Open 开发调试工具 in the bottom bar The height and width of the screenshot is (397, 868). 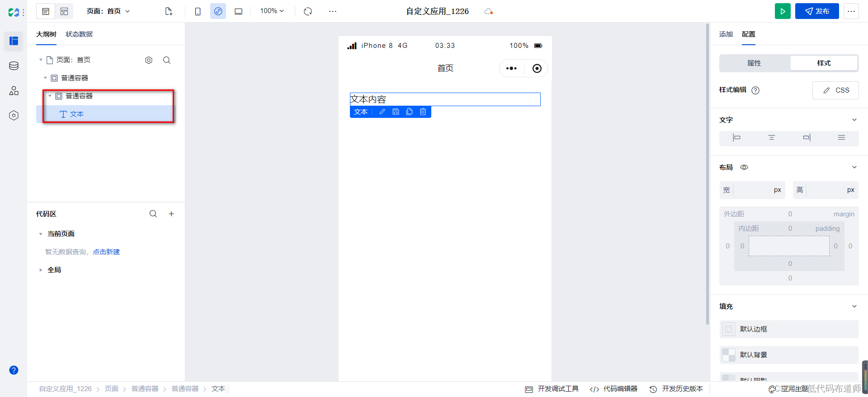tap(552, 389)
